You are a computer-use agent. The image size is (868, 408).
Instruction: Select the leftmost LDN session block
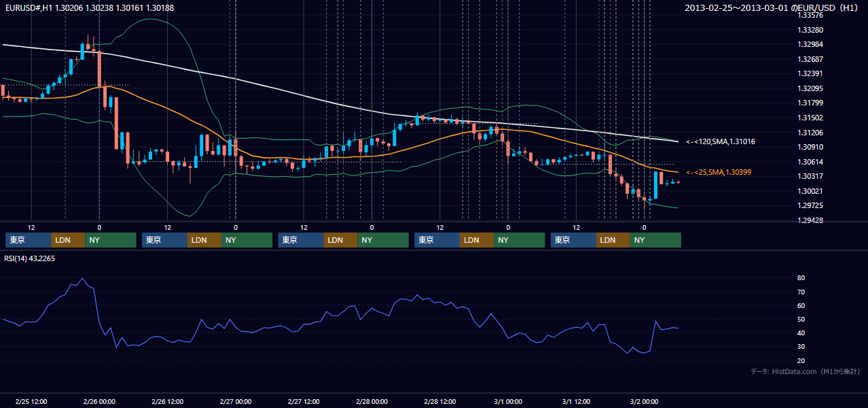point(68,240)
